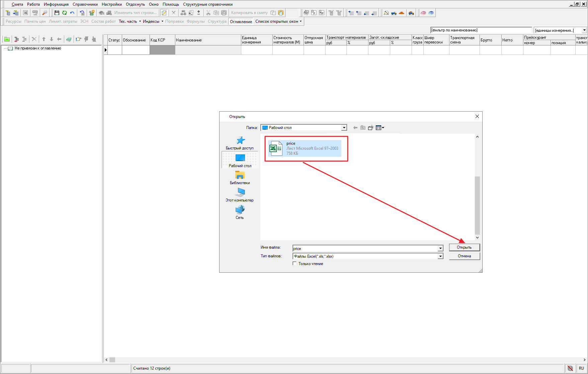Open the Справочники menu
This screenshot has width=588, height=374.
pyautogui.click(x=85, y=4)
